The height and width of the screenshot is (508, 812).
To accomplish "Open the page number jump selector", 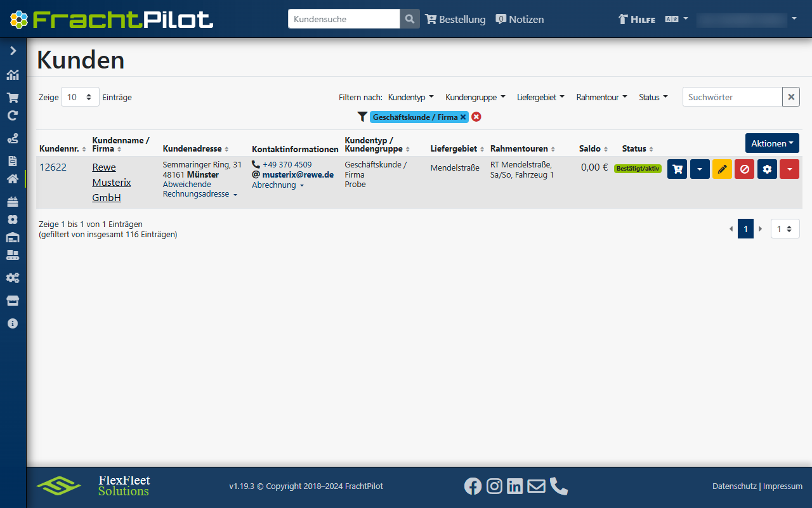I will 785,229.
